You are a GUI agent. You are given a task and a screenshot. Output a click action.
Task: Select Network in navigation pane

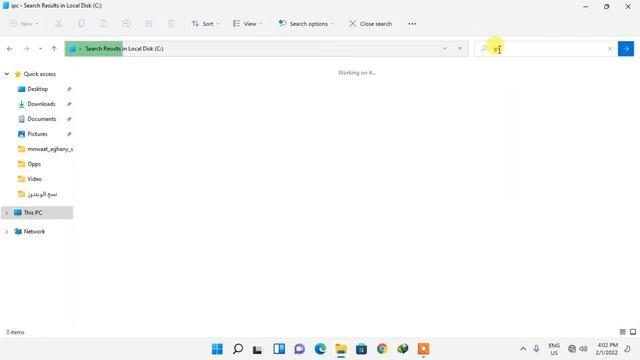coord(34,231)
